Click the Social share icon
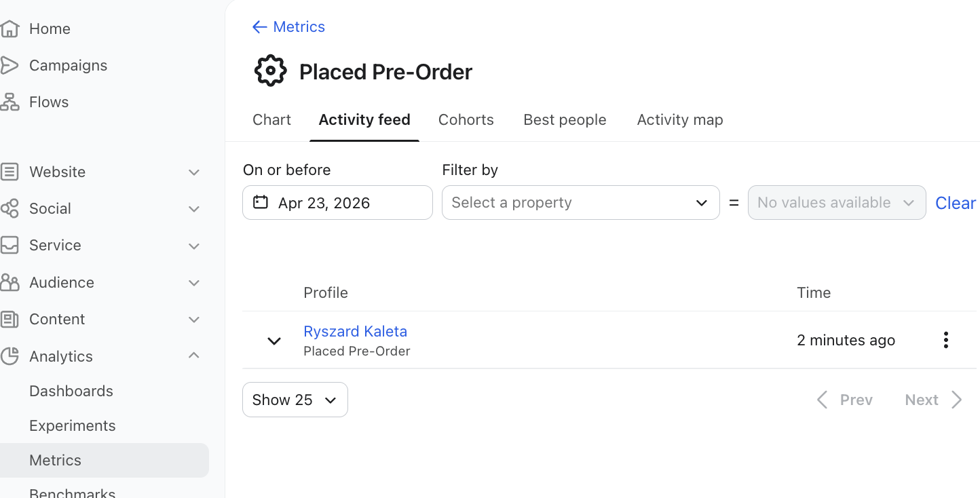The width and height of the screenshot is (980, 498). (9, 208)
